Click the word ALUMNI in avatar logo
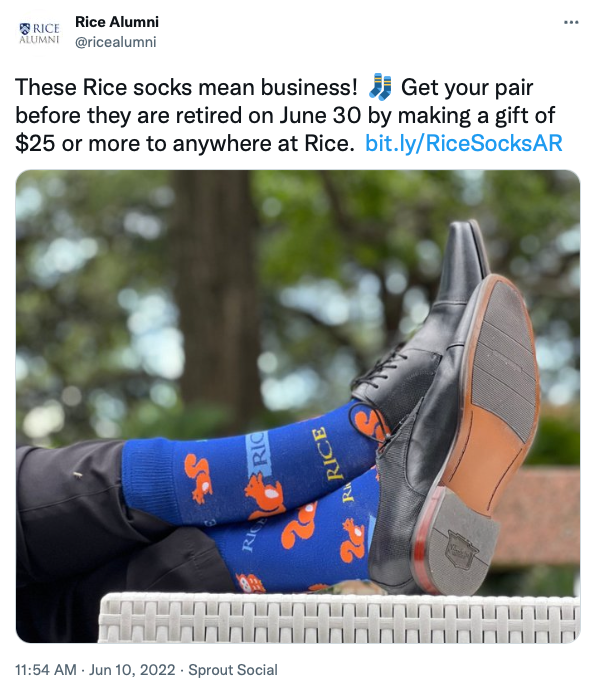594x692 pixels. 39,40
